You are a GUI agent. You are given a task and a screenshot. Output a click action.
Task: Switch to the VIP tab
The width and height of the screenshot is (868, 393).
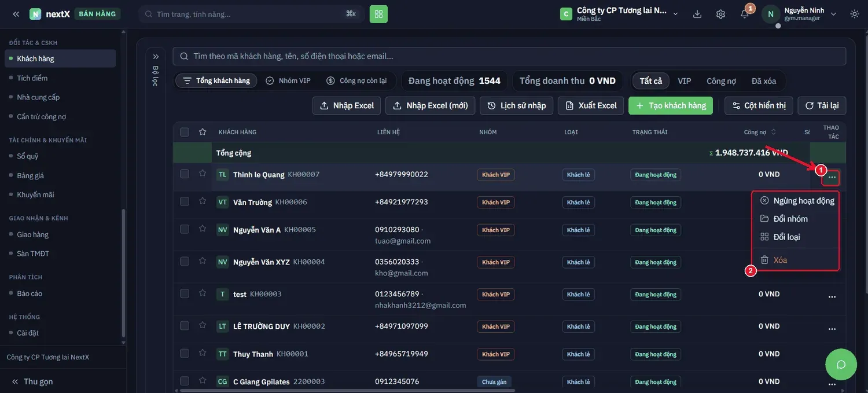[x=685, y=81]
